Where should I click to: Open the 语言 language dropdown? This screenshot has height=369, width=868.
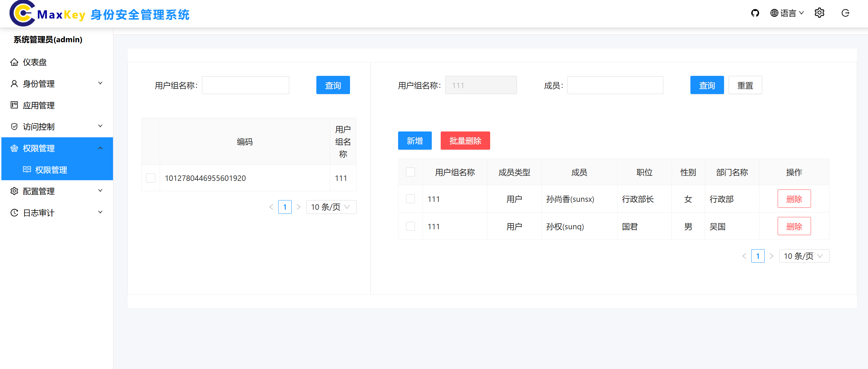tap(787, 13)
